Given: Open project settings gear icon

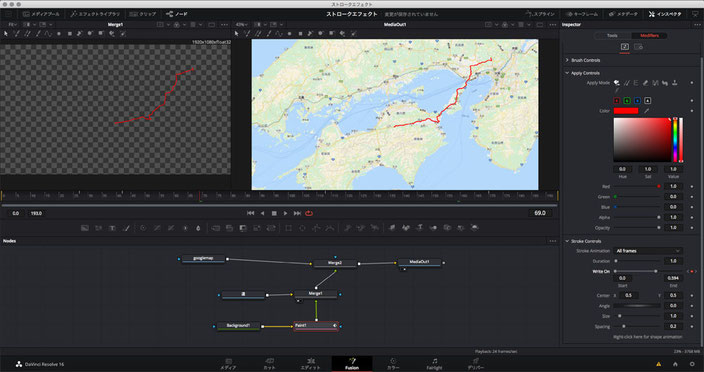Looking at the screenshot, I should point(691,364).
